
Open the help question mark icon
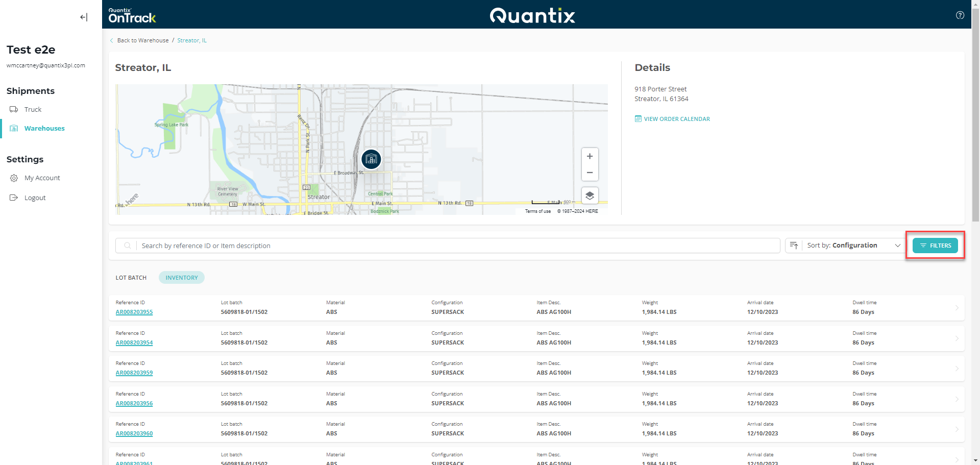[960, 15]
